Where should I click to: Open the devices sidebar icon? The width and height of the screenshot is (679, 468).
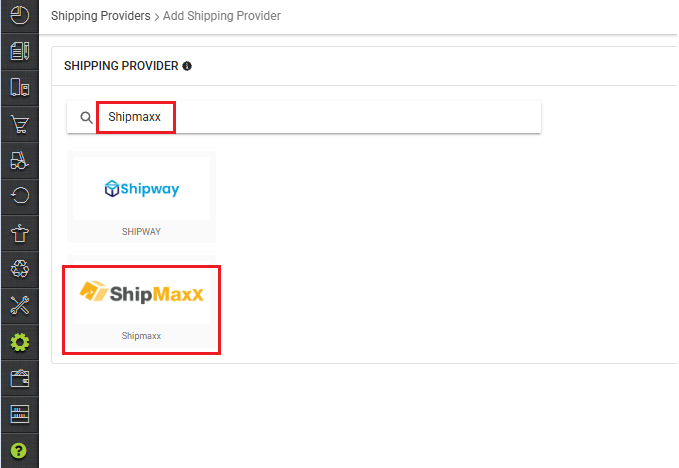(x=19, y=87)
